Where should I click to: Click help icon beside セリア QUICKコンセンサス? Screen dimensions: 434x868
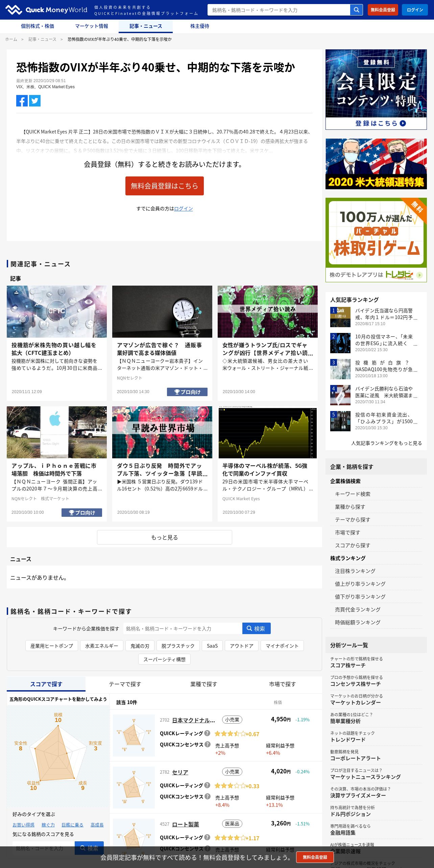208,796
